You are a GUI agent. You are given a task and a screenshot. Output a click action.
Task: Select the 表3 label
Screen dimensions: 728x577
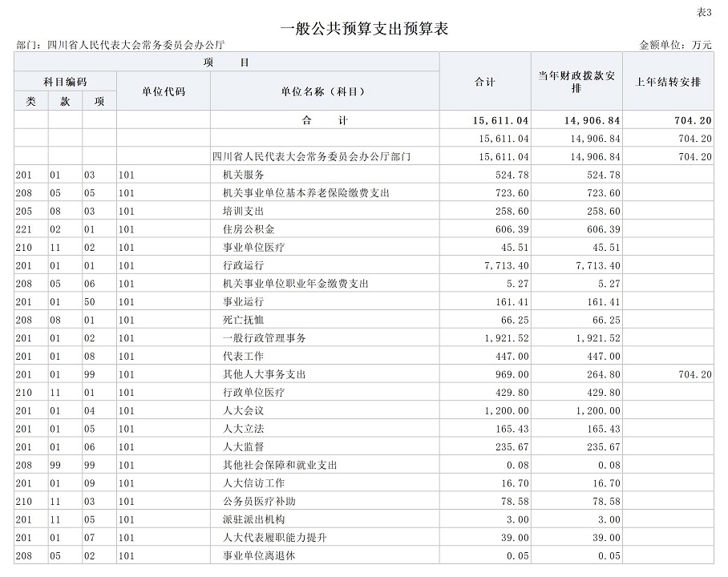(x=704, y=12)
